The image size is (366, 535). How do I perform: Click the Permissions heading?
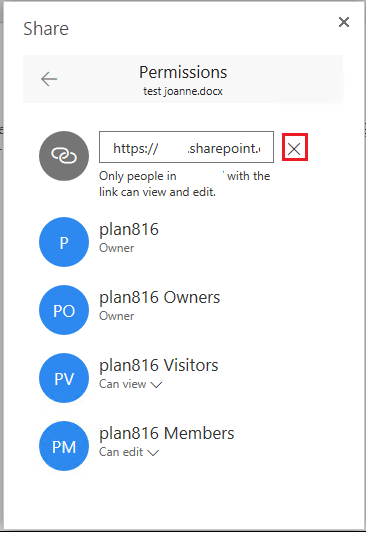183,72
